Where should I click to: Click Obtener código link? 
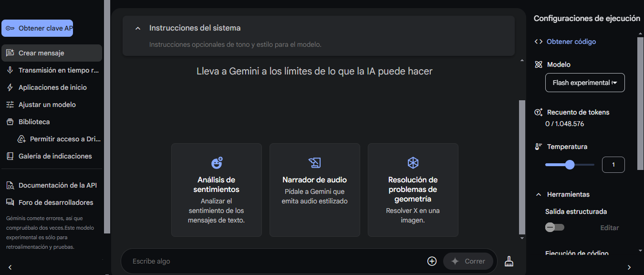pyautogui.click(x=571, y=42)
